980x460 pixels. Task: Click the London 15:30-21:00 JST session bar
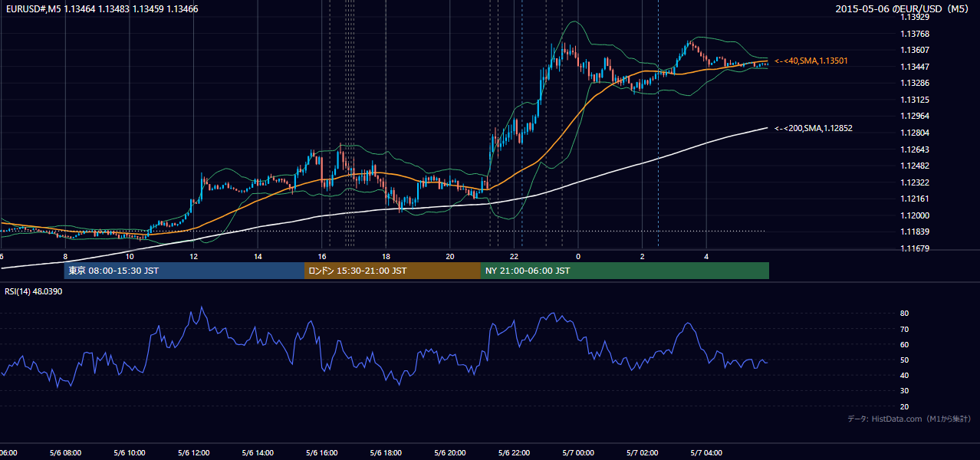(393, 271)
